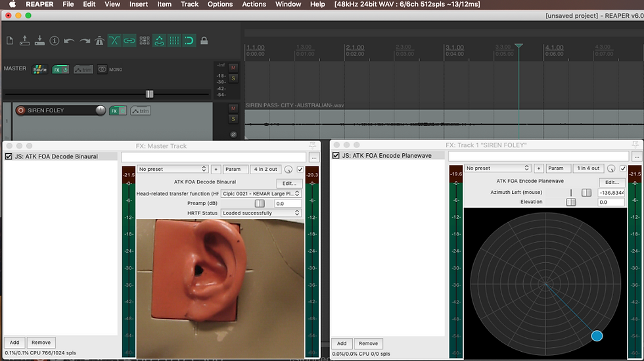Open the Actions menu

(x=254, y=4)
